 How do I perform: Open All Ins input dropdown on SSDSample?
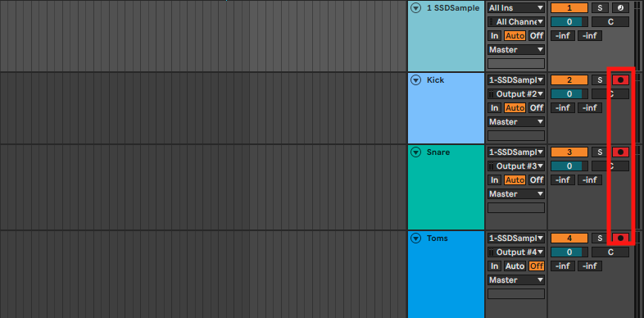pos(516,8)
